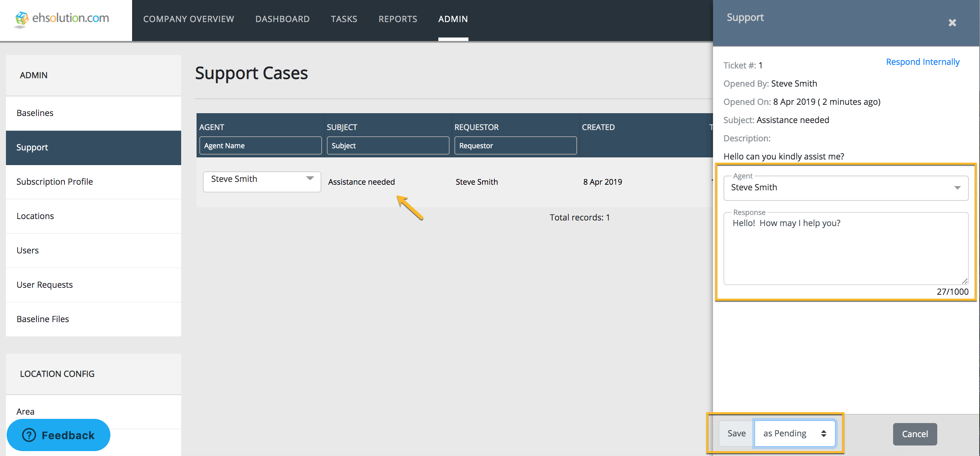Click the Steve Smith requestor cell
This screenshot has width=980, height=456.
[x=476, y=182]
